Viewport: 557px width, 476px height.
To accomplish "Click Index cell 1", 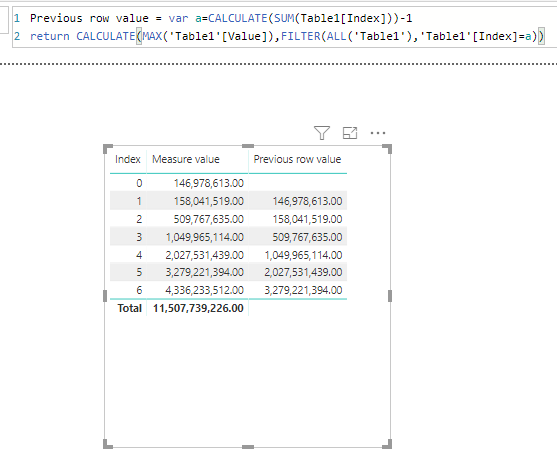I will click(x=139, y=201).
